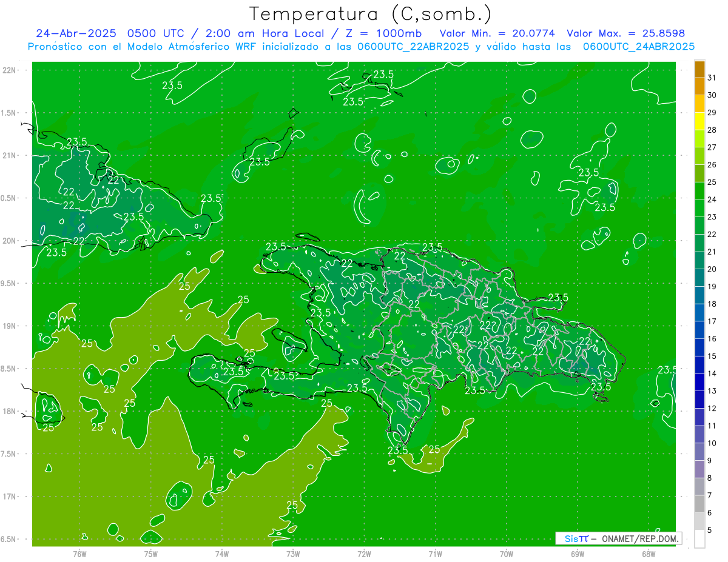This screenshot has width=728, height=562.
Task: Click the '73W' longitude axis label
Action: tap(293, 554)
